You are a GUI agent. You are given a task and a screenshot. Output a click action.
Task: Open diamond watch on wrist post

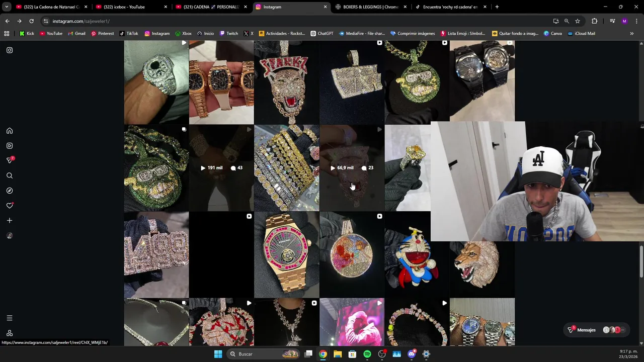pyautogui.click(x=156, y=82)
